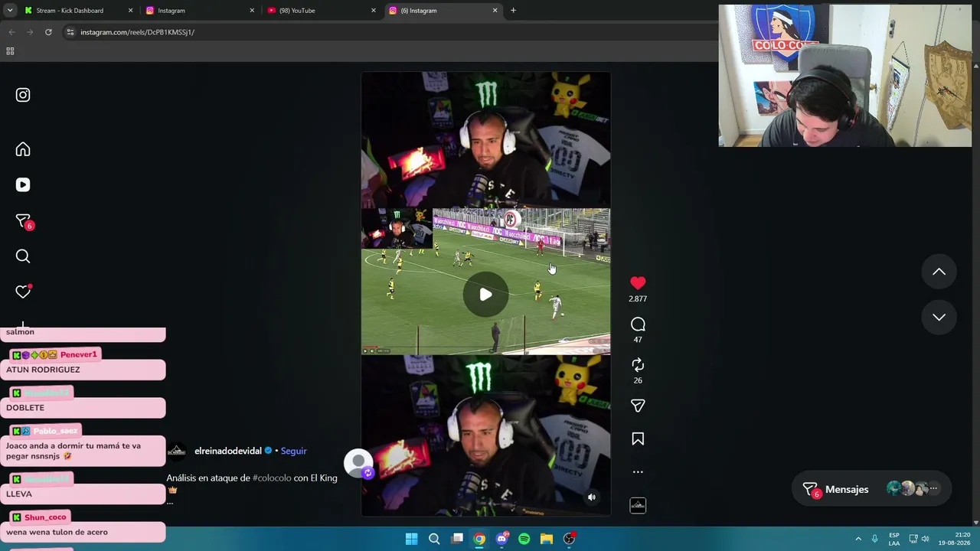Click the chat message "DOBLETE"
980x551 pixels.
pyautogui.click(x=25, y=408)
